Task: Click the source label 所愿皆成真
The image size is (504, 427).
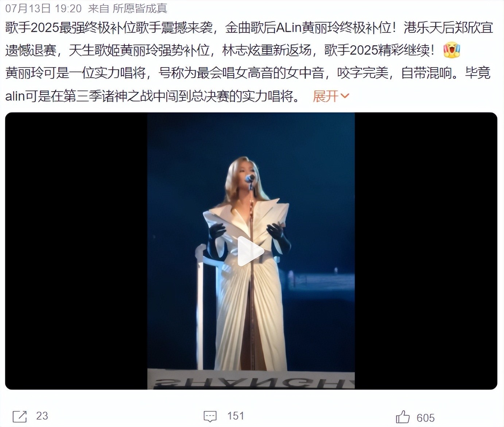Action: pyautogui.click(x=140, y=8)
